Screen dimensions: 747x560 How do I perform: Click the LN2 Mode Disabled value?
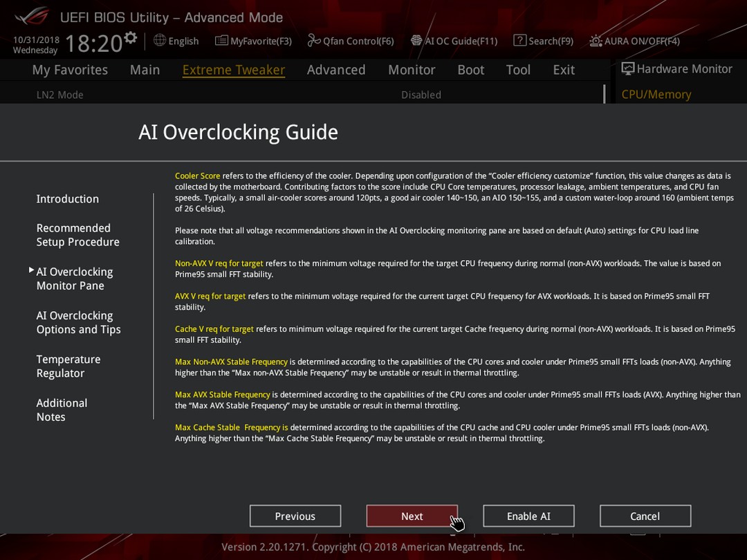(x=421, y=95)
